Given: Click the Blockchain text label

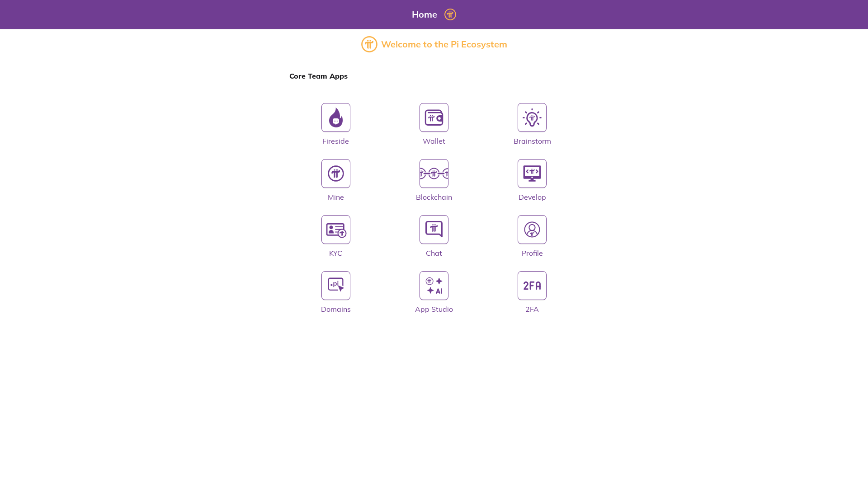Looking at the screenshot, I should (x=434, y=197).
